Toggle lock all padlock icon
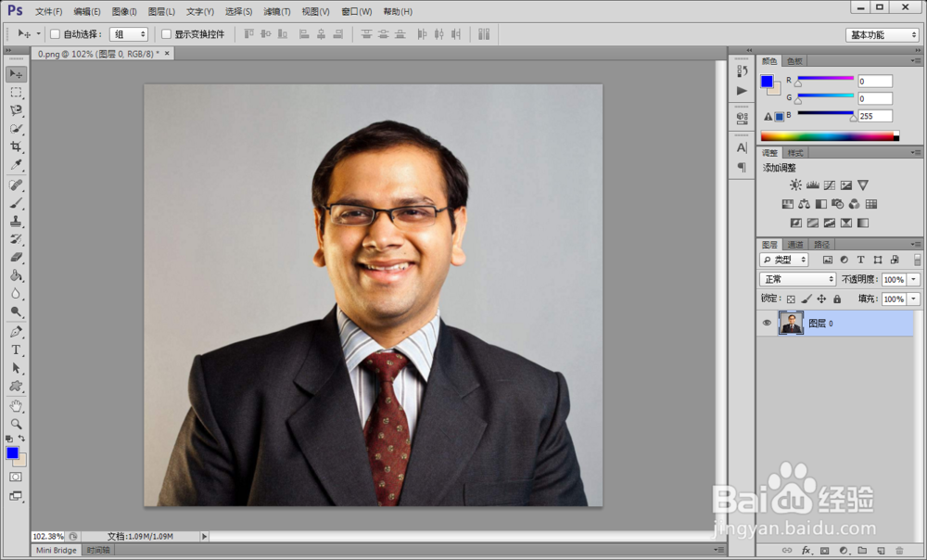927x560 pixels. tap(836, 299)
